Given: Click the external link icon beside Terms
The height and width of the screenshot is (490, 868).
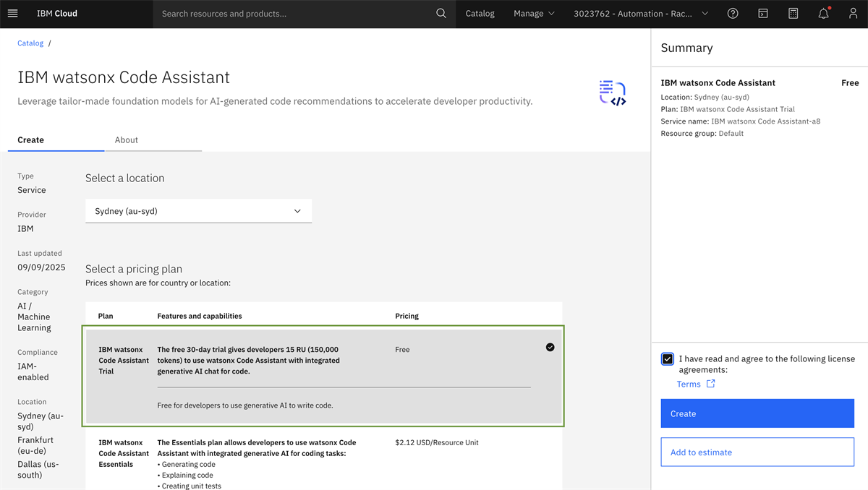Looking at the screenshot, I should pyautogui.click(x=710, y=384).
